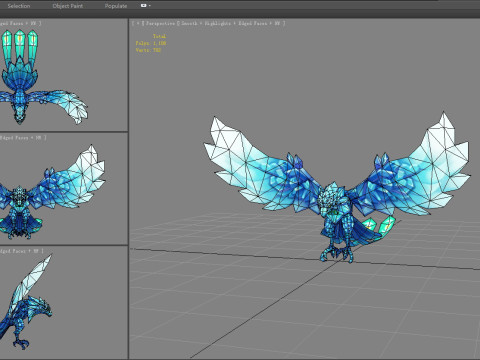Click the Verts count statistic
Screen dimensions: 480x360
click(148, 50)
